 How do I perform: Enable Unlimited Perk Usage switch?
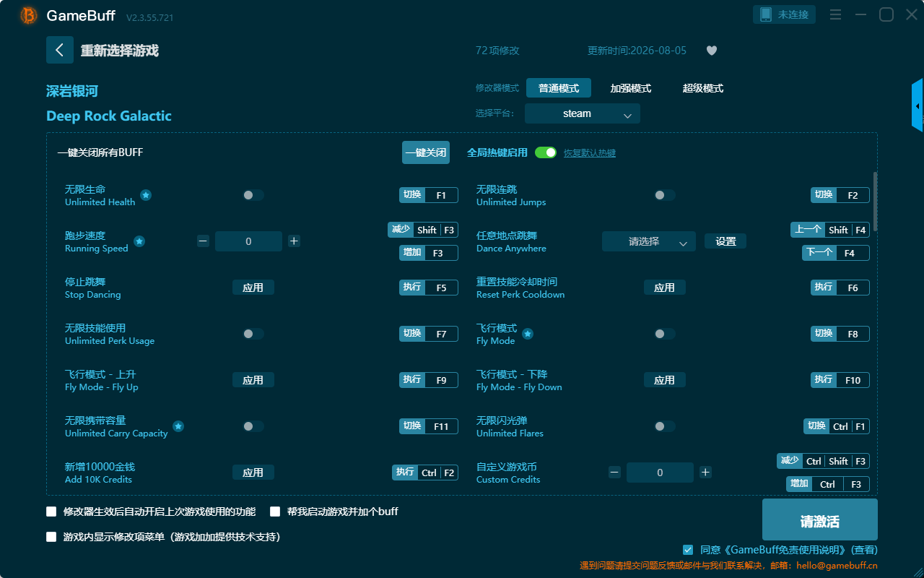pyautogui.click(x=253, y=334)
